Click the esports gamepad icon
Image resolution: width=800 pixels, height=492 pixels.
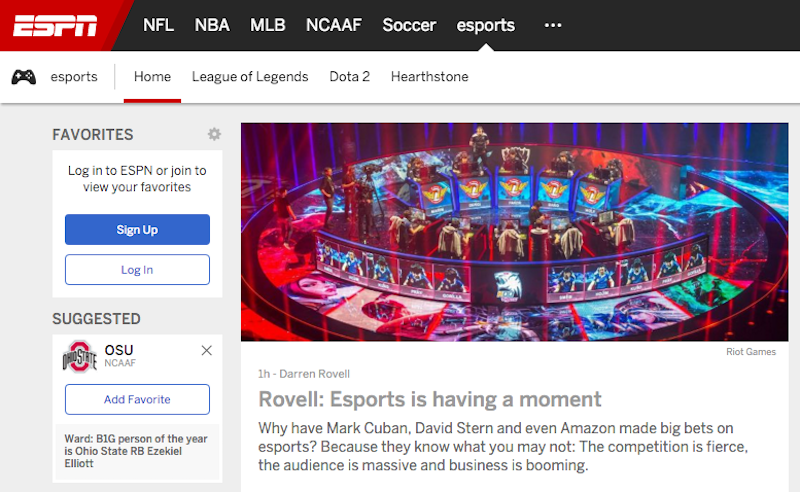[x=24, y=77]
